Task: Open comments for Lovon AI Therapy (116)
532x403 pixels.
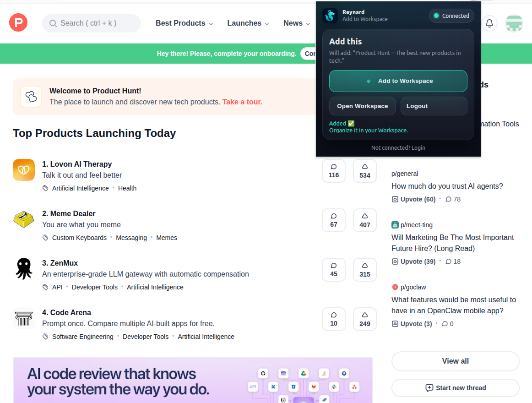Action: click(x=333, y=171)
